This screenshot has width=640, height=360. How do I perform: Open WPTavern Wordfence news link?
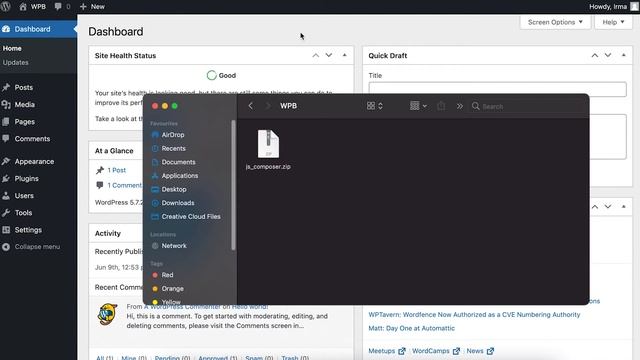474,315
